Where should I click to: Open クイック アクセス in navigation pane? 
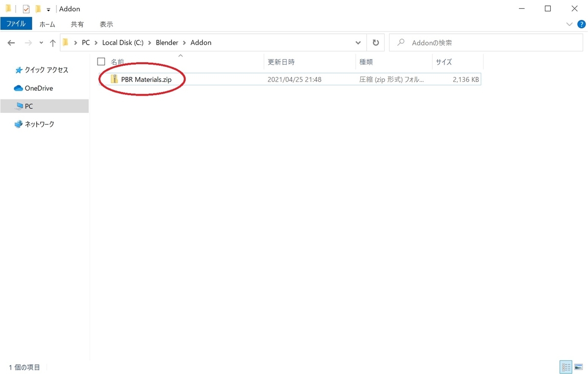coord(47,70)
